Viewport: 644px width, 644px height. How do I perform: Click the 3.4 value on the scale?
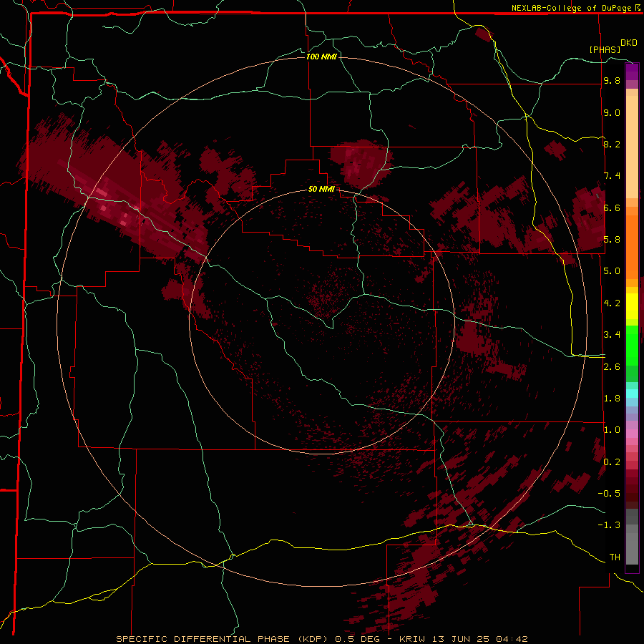coord(612,335)
